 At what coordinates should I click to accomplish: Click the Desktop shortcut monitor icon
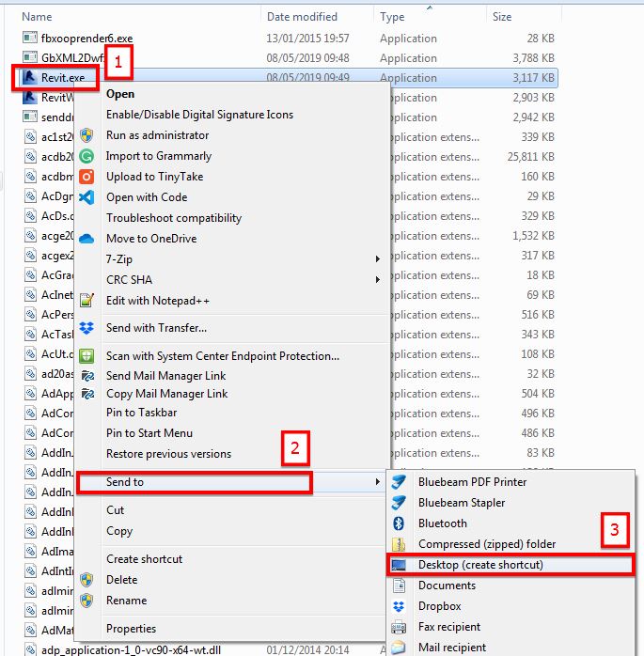[x=399, y=565]
